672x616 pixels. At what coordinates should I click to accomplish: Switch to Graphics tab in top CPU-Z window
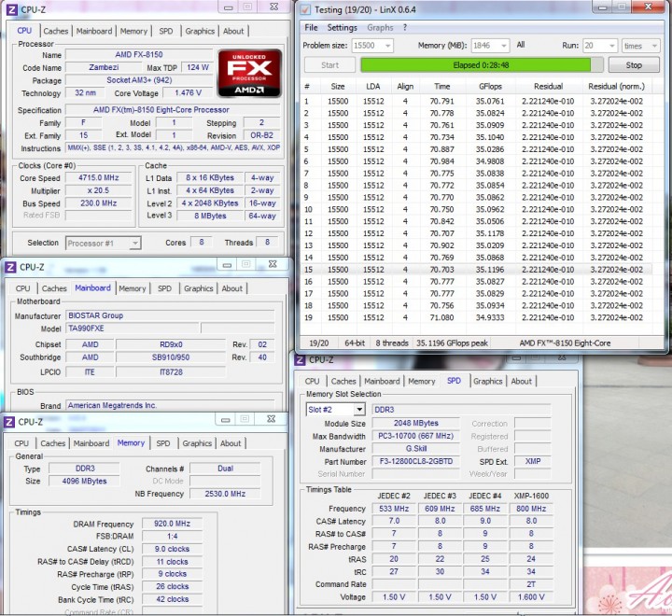(200, 31)
